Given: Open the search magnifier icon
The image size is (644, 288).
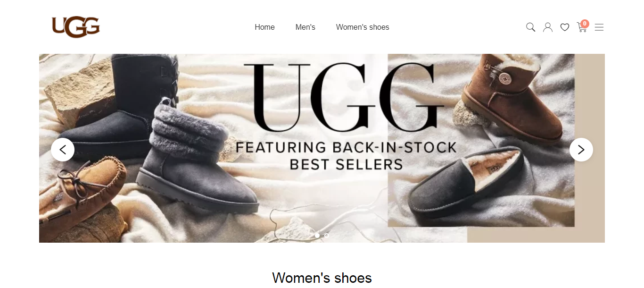Looking at the screenshot, I should 530,27.
